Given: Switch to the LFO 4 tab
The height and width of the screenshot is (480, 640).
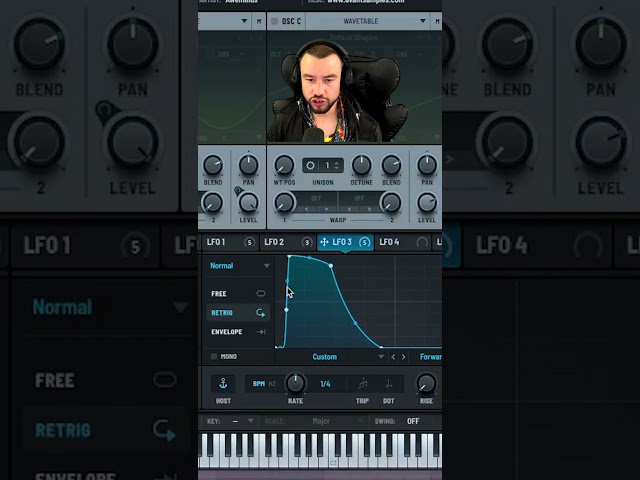Looking at the screenshot, I should click(x=403, y=242).
